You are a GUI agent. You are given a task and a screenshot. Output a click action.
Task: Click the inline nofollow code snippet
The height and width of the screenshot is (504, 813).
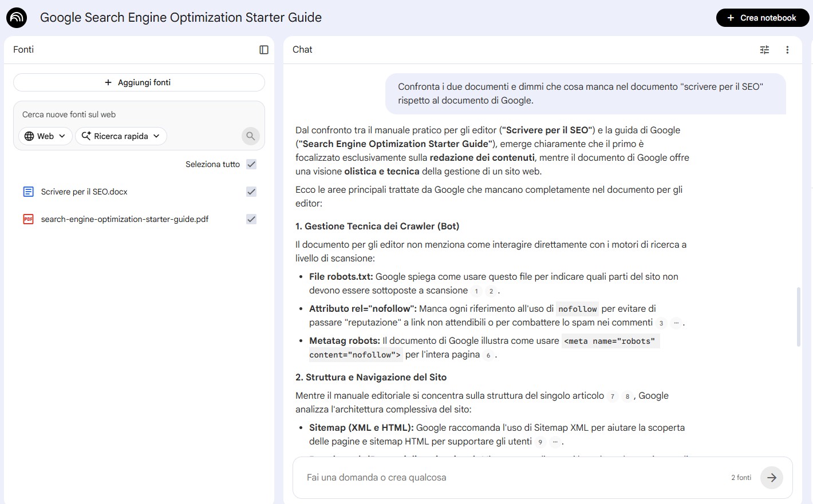pyautogui.click(x=578, y=309)
